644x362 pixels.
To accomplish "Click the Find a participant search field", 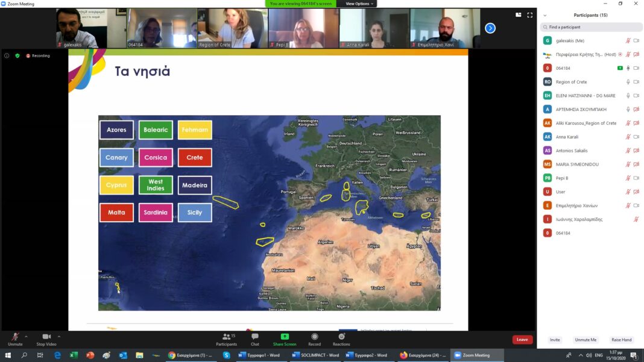I will click(x=591, y=27).
